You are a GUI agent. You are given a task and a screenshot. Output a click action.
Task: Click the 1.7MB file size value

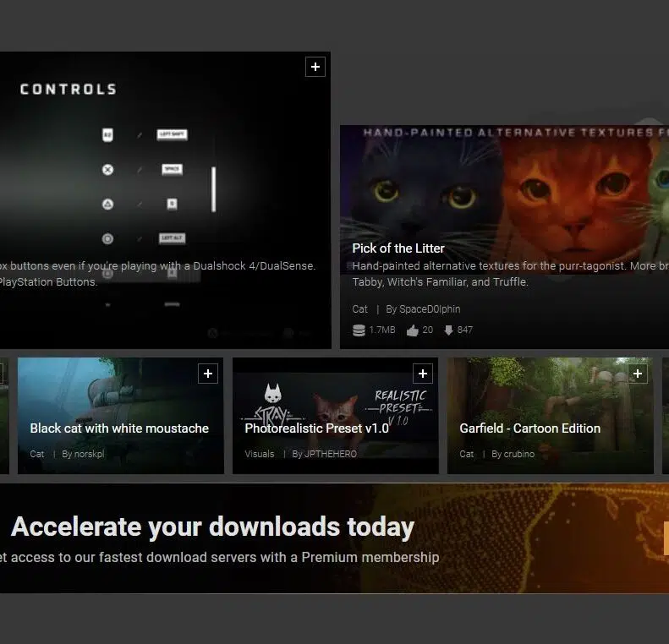tap(381, 330)
